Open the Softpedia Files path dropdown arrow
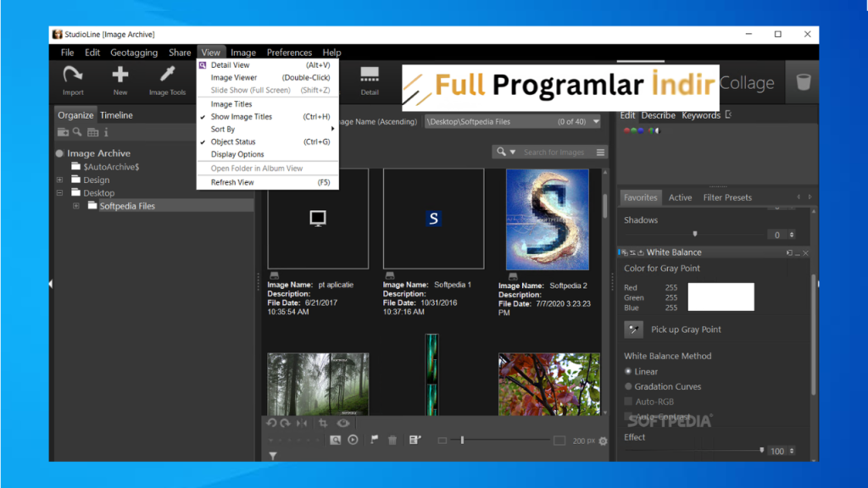This screenshot has width=868, height=488. coord(596,122)
